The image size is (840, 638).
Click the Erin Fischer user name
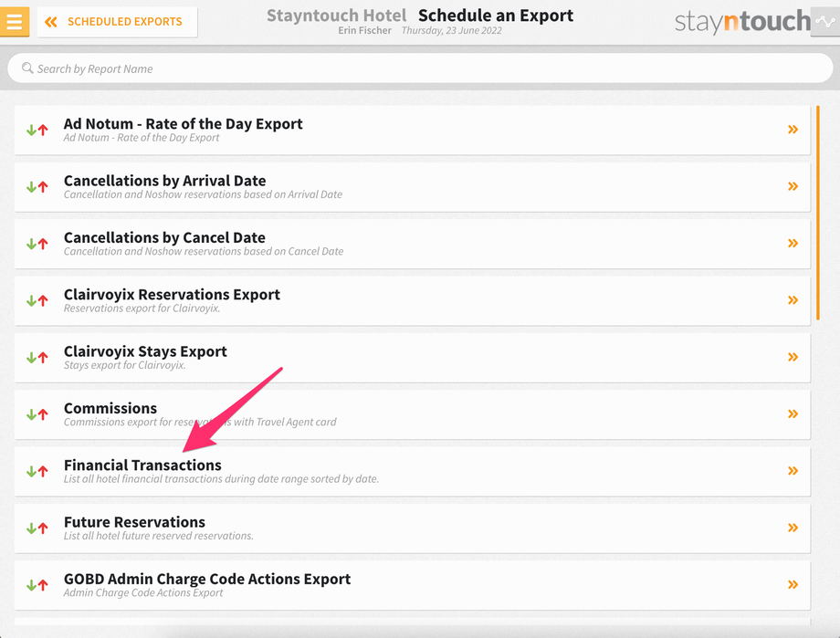click(364, 30)
